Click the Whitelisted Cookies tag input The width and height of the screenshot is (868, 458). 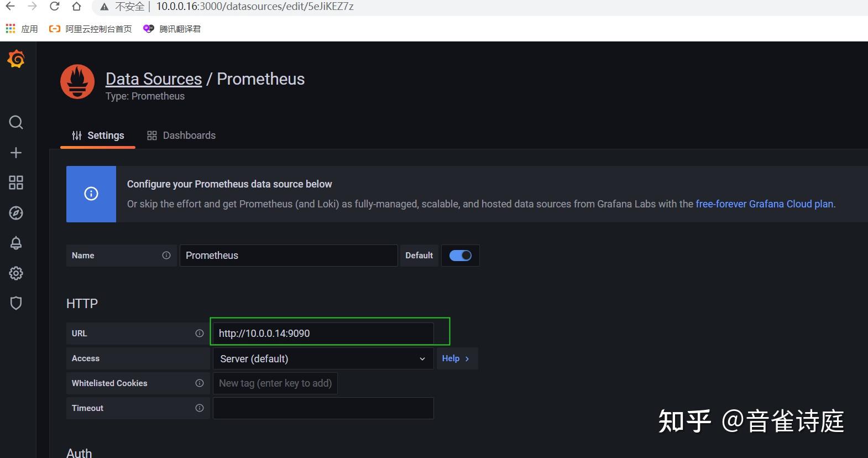(x=275, y=383)
